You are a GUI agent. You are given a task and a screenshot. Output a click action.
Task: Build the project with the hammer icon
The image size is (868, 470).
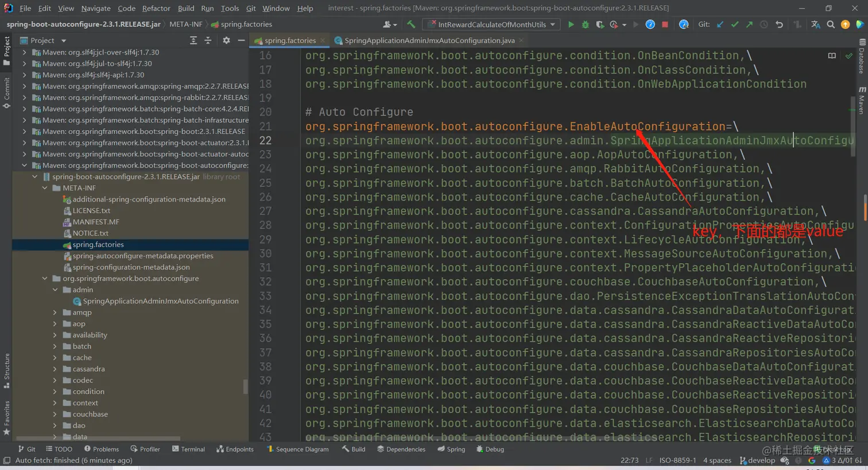click(x=410, y=25)
